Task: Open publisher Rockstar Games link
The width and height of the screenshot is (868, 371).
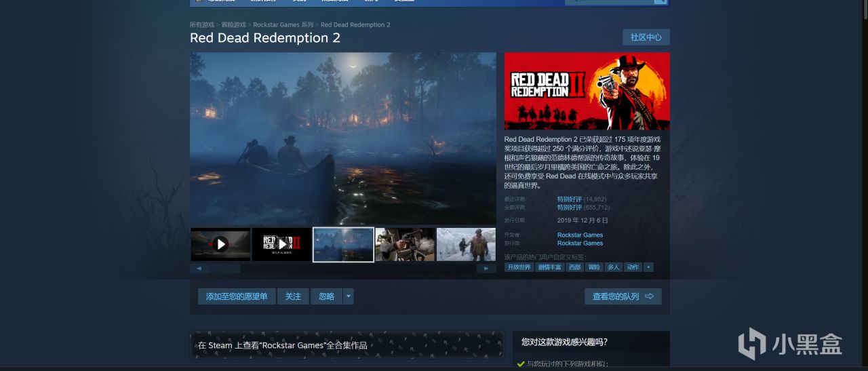Action: 580,243
